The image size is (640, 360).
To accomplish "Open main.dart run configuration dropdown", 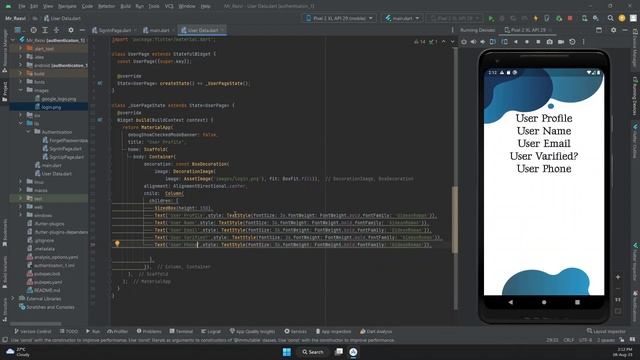I will (402, 18).
